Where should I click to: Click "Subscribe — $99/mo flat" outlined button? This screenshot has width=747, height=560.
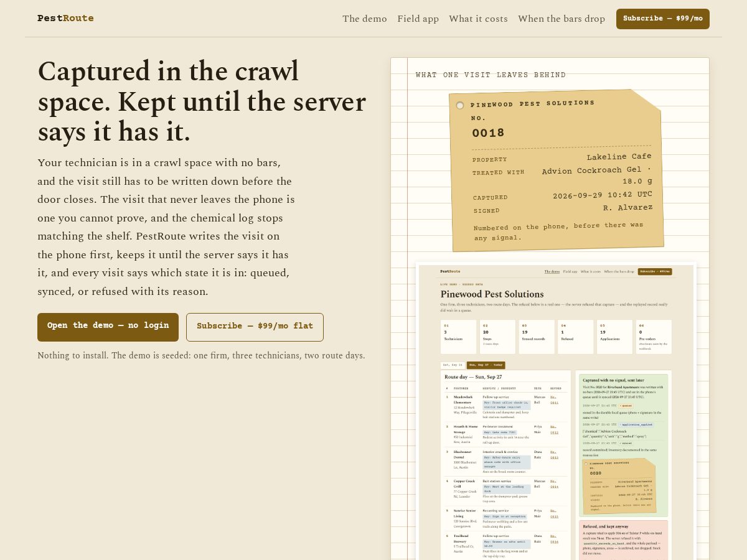(255, 327)
